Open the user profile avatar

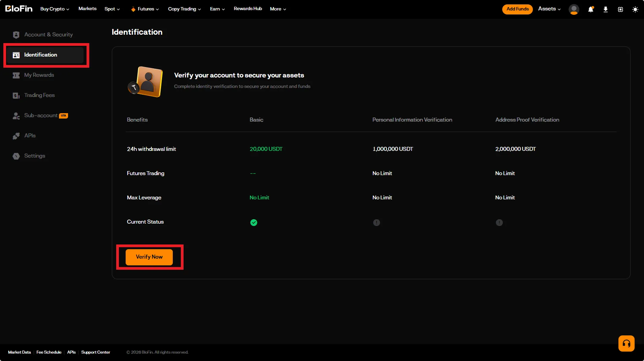(x=574, y=9)
